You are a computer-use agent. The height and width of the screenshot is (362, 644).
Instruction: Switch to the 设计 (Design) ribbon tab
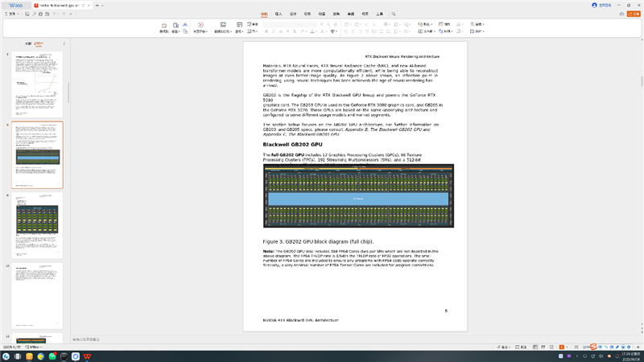point(293,14)
